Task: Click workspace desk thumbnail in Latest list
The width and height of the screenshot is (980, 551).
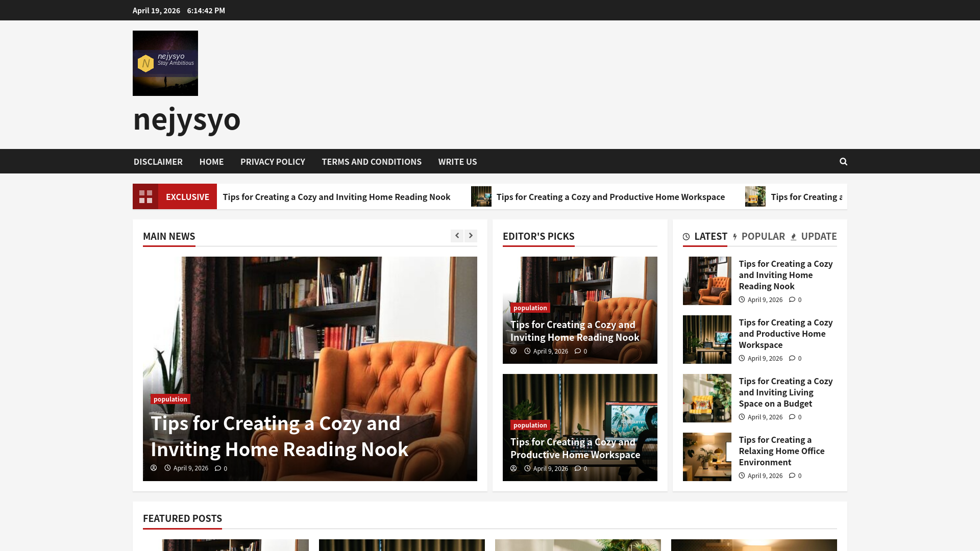Action: tap(707, 339)
